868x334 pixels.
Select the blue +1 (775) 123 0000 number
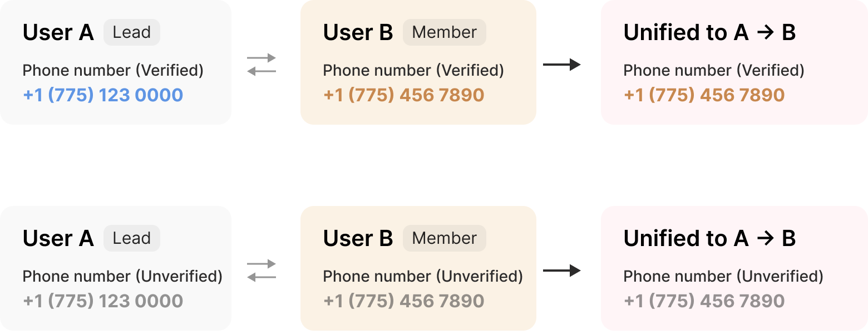pos(103,95)
